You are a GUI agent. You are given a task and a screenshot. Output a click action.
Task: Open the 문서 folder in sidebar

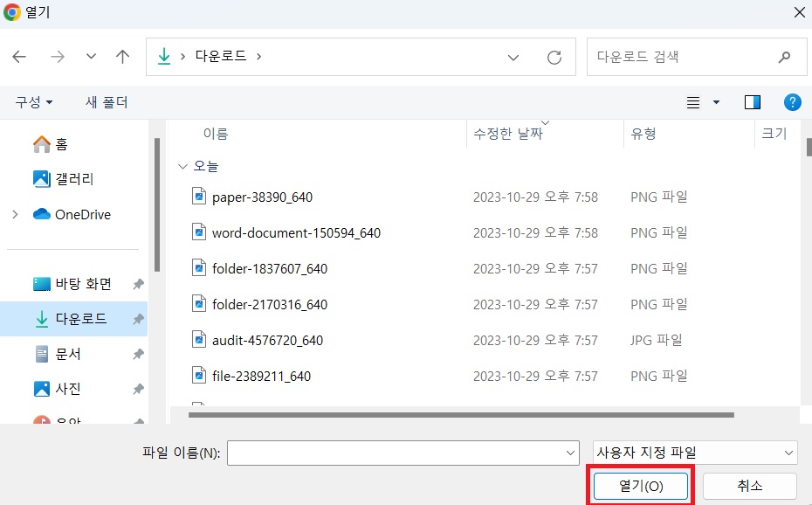(59, 354)
